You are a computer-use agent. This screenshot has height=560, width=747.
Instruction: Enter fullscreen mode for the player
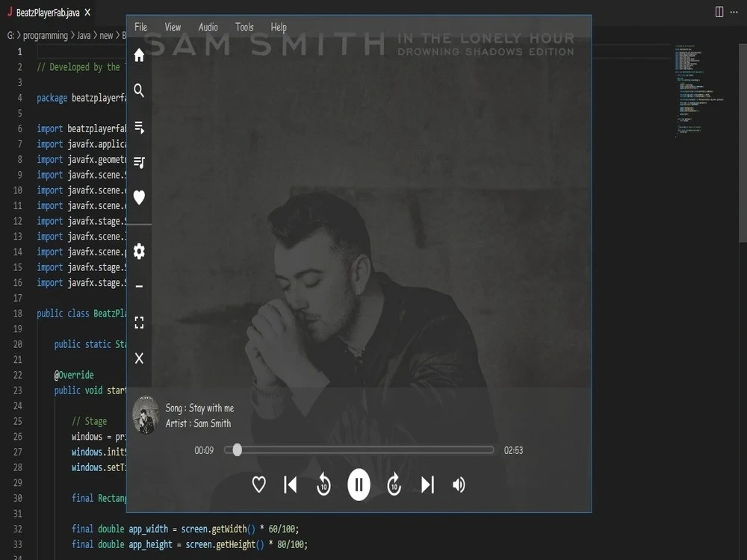(x=139, y=322)
